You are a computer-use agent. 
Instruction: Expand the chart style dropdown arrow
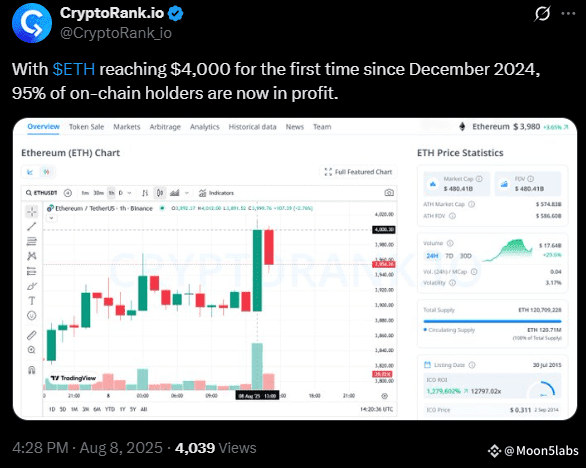pos(186,193)
